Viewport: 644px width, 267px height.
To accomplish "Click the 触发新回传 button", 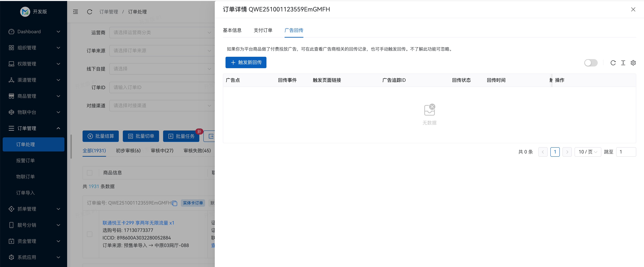I will (x=246, y=63).
